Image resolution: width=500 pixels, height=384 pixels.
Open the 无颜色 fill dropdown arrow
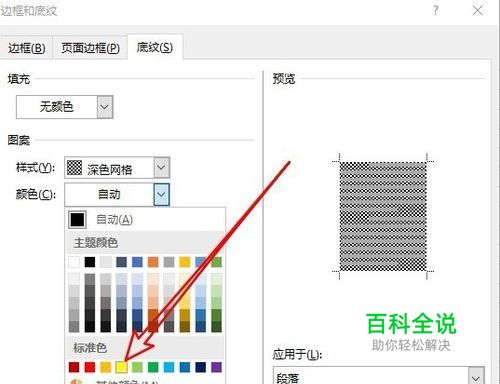point(105,107)
